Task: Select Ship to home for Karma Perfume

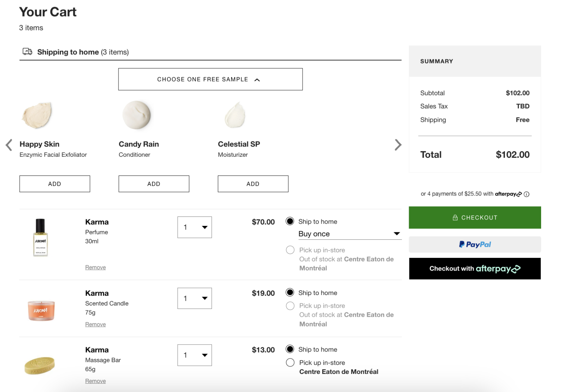Action: coord(290,221)
